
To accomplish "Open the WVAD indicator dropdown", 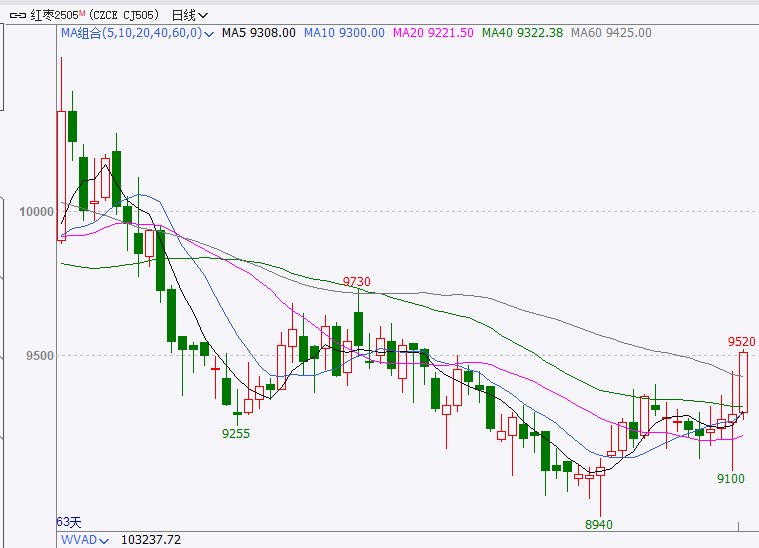I will pos(85,540).
